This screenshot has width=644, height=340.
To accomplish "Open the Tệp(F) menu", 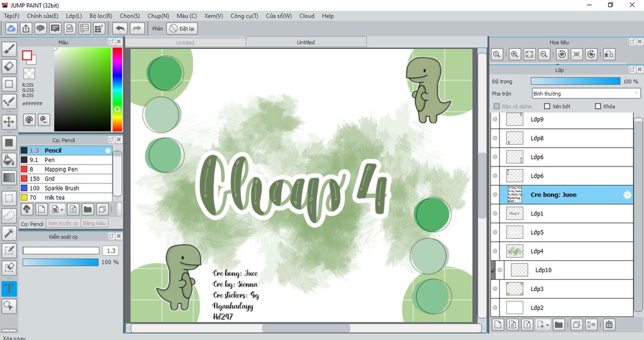I will 11,16.
